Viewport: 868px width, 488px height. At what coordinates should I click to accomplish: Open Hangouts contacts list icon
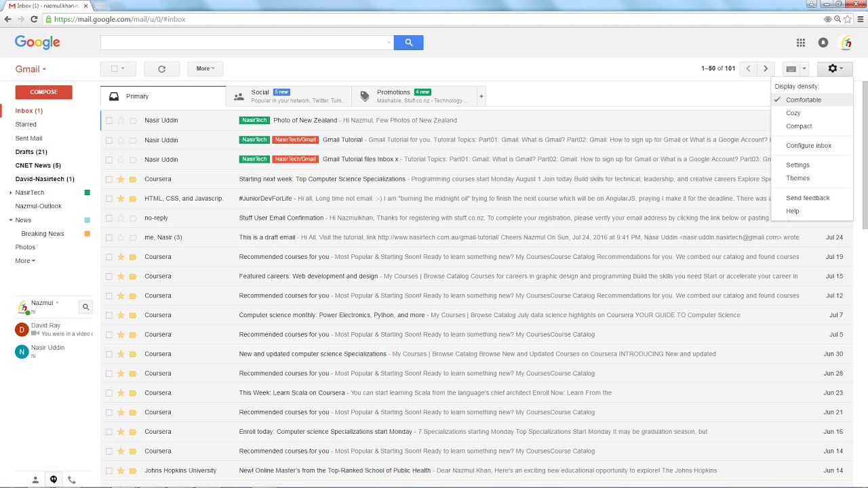pos(35,480)
